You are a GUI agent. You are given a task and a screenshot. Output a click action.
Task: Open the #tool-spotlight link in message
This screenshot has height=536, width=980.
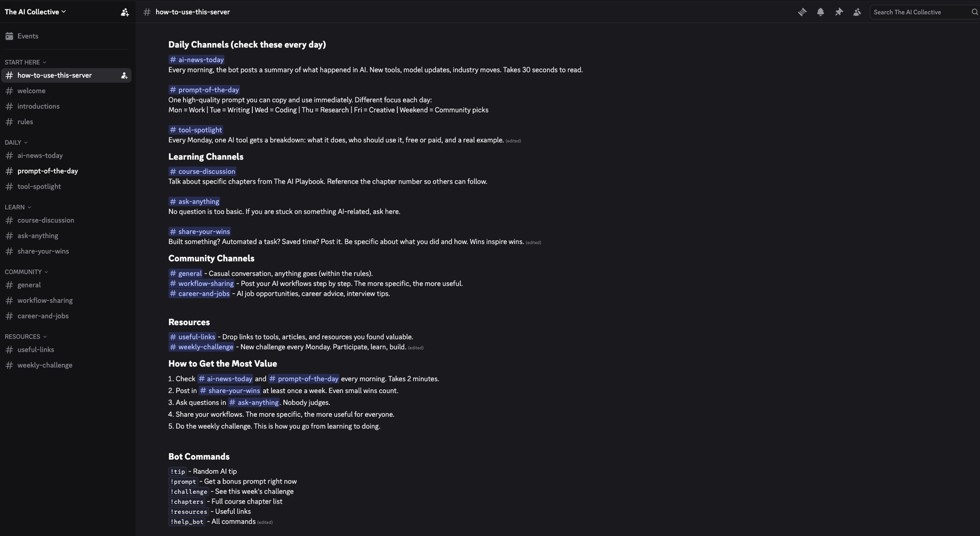[x=196, y=130]
